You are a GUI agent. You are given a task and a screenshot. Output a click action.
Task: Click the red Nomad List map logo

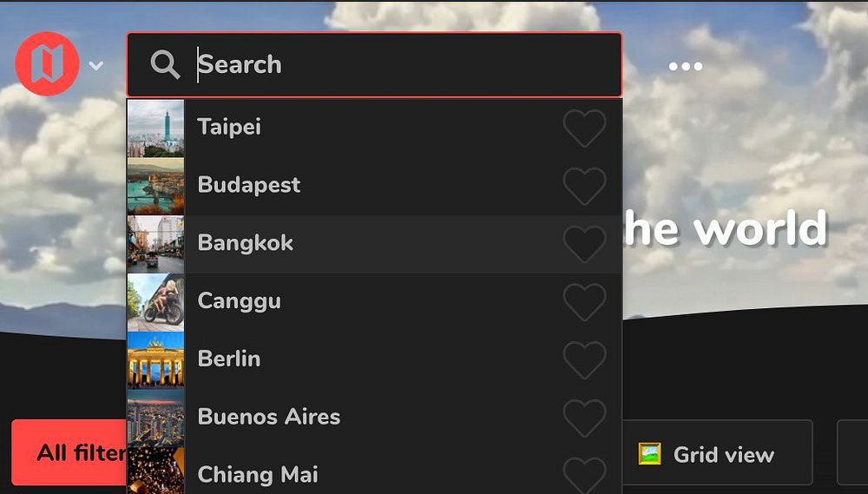click(47, 63)
